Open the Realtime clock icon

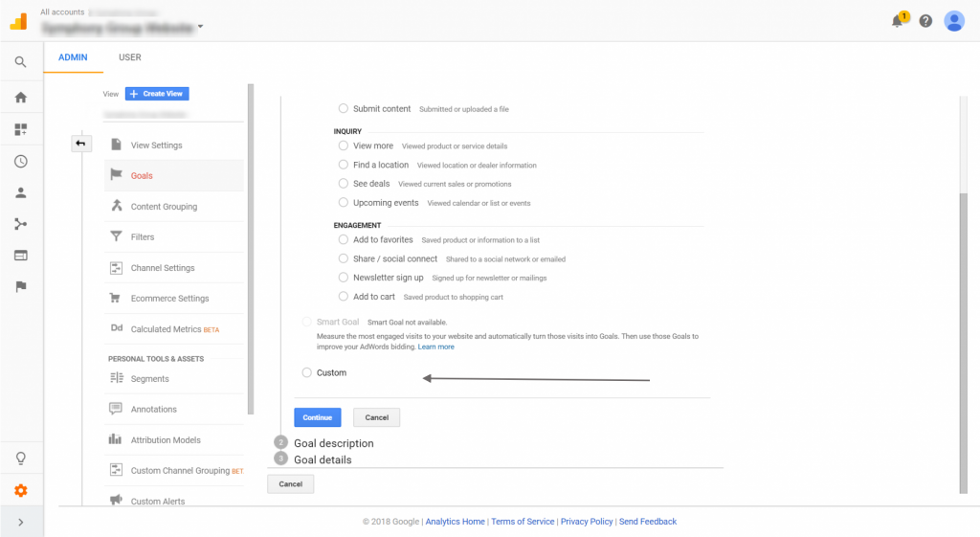click(x=21, y=161)
